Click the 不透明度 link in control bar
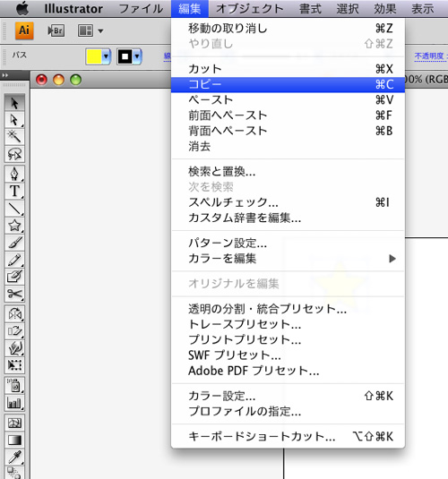The height and width of the screenshot is (479, 448). [x=429, y=56]
